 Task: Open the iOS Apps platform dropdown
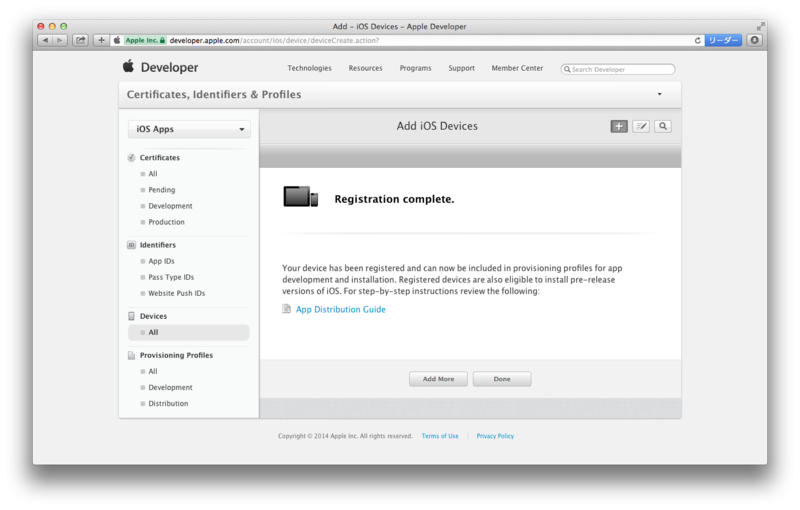(189, 129)
